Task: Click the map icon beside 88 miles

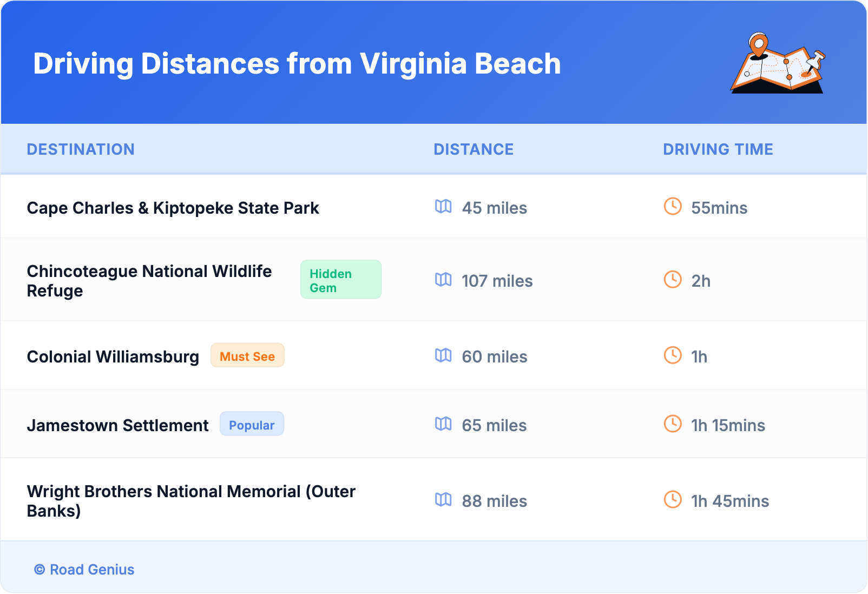Action: coord(443,500)
